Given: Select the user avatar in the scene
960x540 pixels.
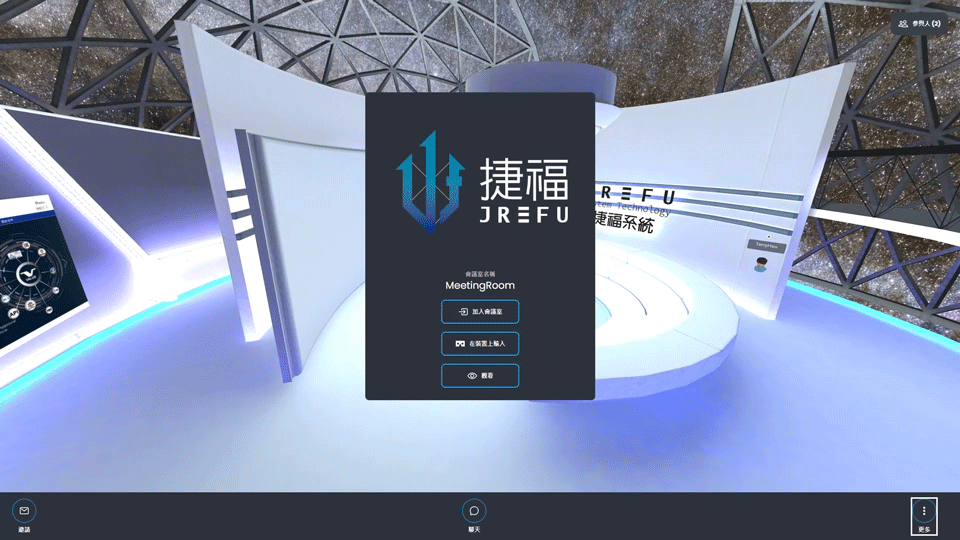Looking at the screenshot, I should click(x=761, y=264).
